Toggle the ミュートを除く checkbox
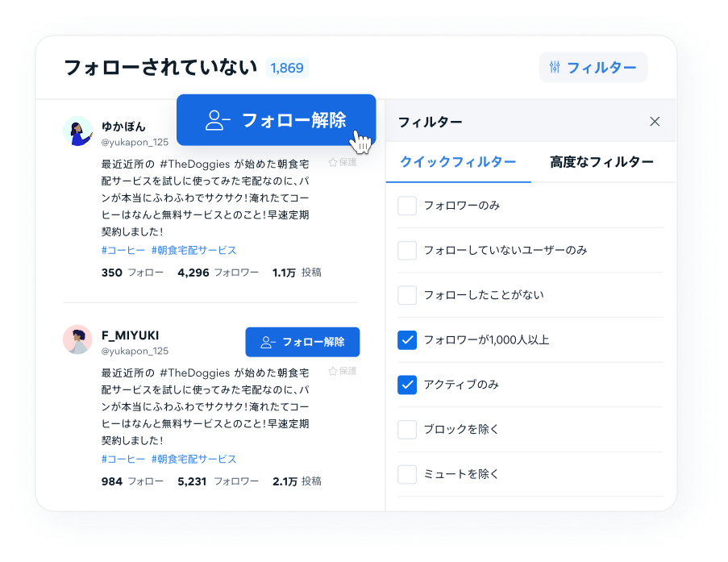The height and width of the screenshot is (562, 728). (x=407, y=474)
